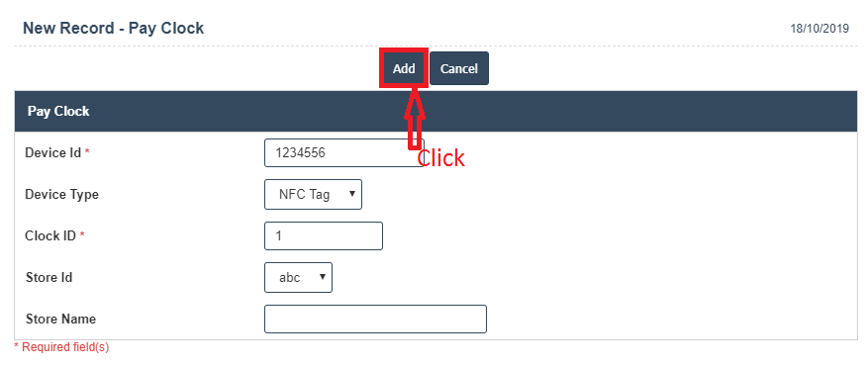The image size is (868, 368).
Task: Click the Store Name label
Action: [60, 320]
